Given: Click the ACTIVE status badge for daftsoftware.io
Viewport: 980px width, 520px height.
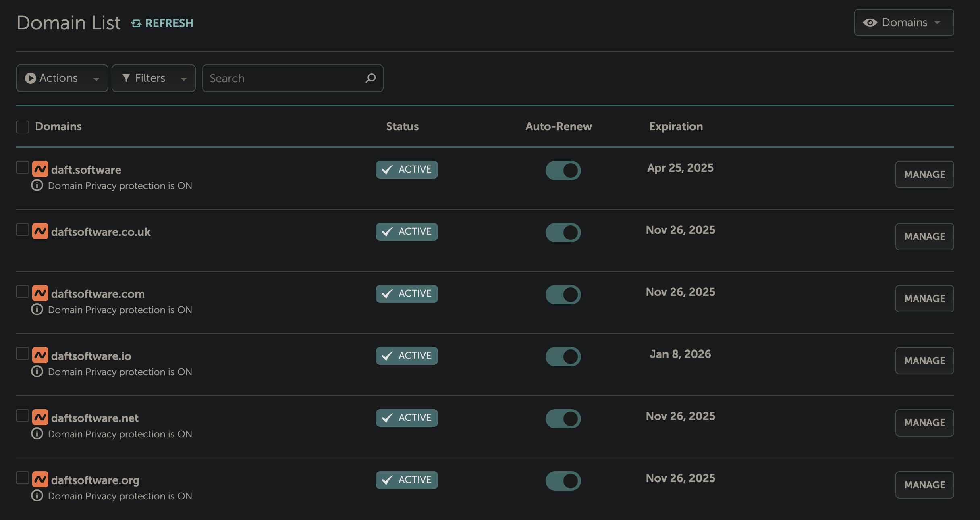Looking at the screenshot, I should click(x=407, y=356).
